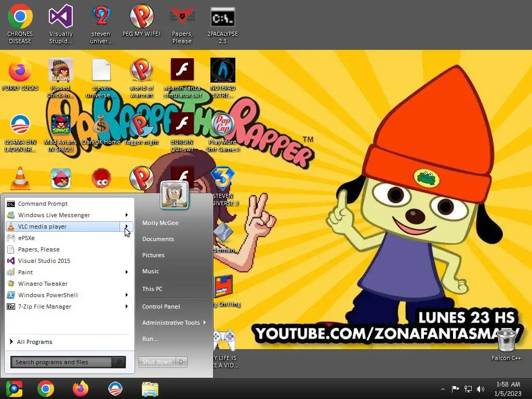Open Pictures from the Start menu

[x=153, y=255]
